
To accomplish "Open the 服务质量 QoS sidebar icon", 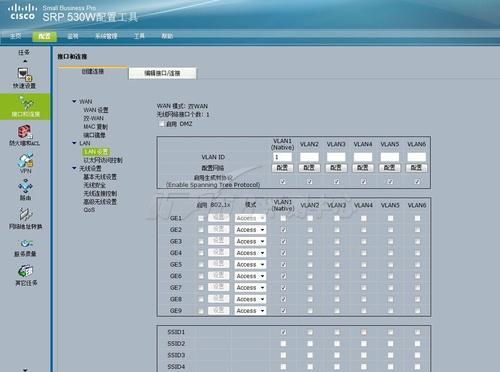I will pyautogui.click(x=25, y=247).
